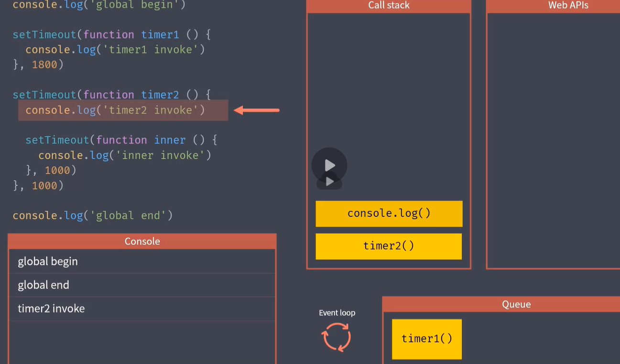
Task: Click the 'timer2 invoke' console row
Action: [142, 309]
